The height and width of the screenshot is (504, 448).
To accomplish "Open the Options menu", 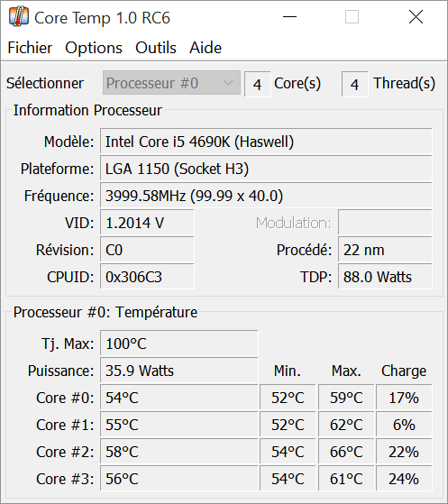I will click(94, 48).
